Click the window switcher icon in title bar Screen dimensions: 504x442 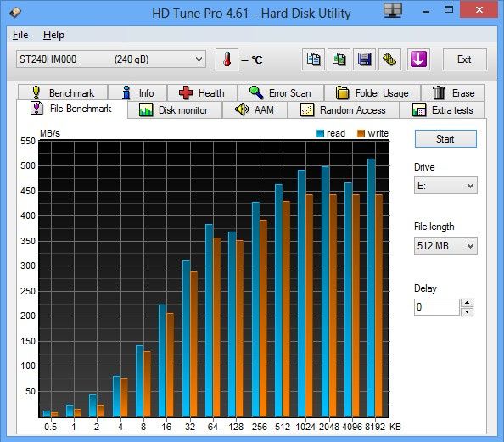coord(393,11)
